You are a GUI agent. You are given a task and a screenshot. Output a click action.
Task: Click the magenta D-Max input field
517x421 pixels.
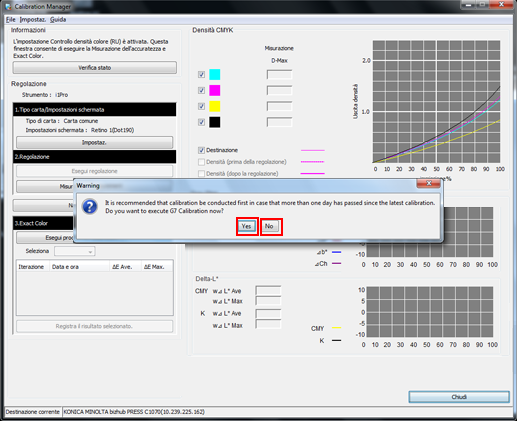pyautogui.click(x=279, y=90)
